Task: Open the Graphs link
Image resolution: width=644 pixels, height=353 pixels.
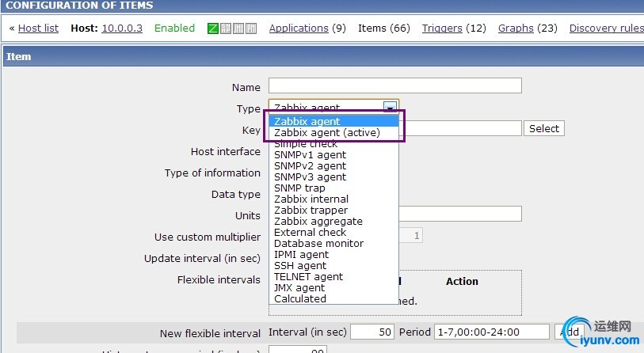Action: pyautogui.click(x=516, y=28)
